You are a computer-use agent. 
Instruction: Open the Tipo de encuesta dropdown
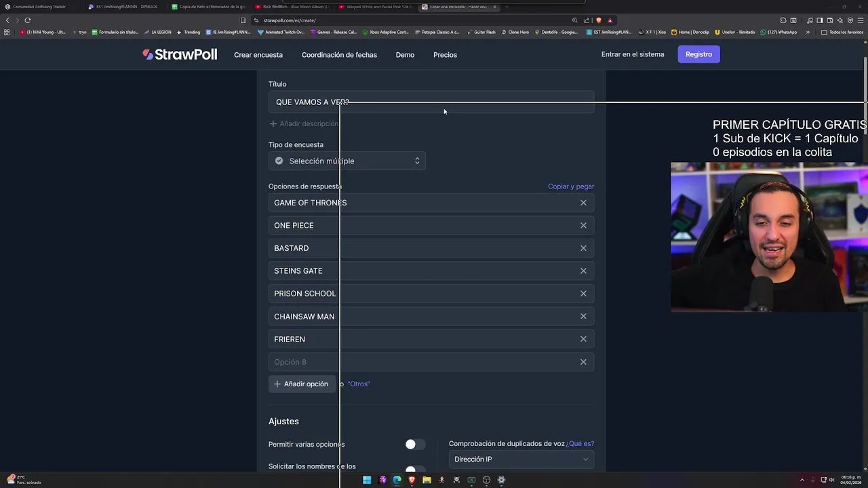point(347,161)
